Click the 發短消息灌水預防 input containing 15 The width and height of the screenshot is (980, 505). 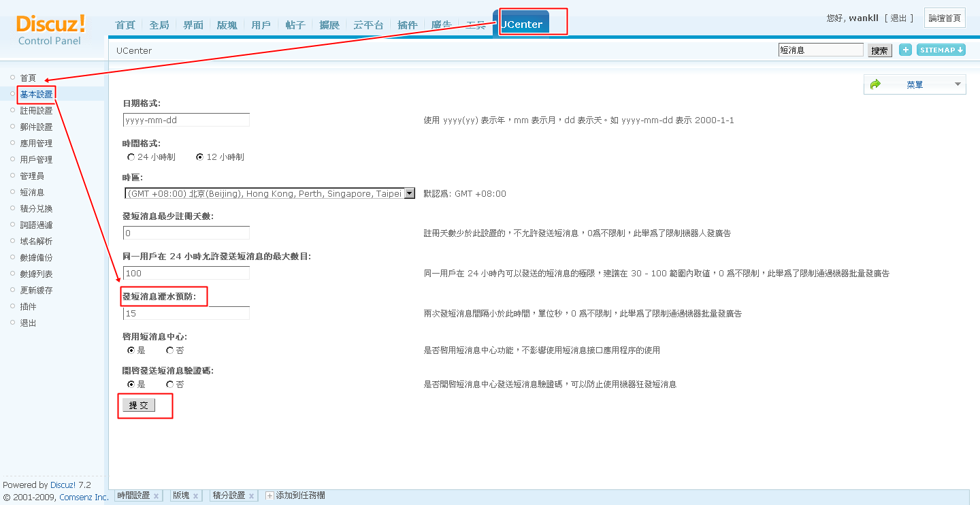tap(186, 313)
